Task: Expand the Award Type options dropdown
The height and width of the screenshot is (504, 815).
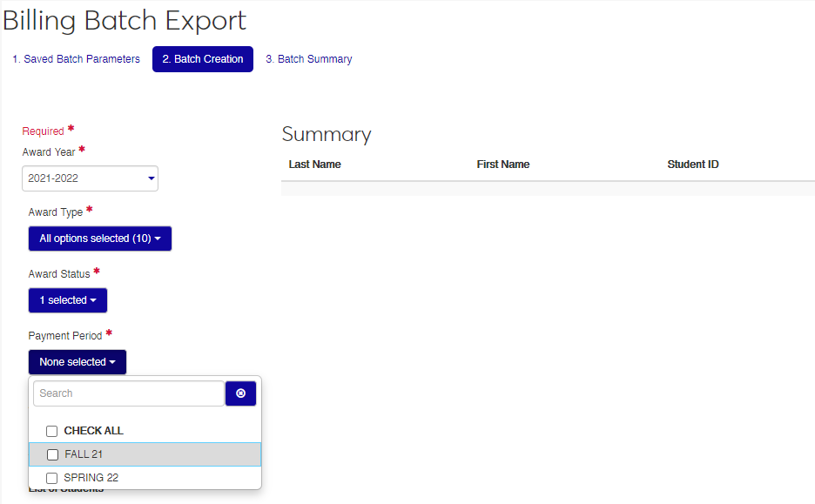Action: pos(100,239)
